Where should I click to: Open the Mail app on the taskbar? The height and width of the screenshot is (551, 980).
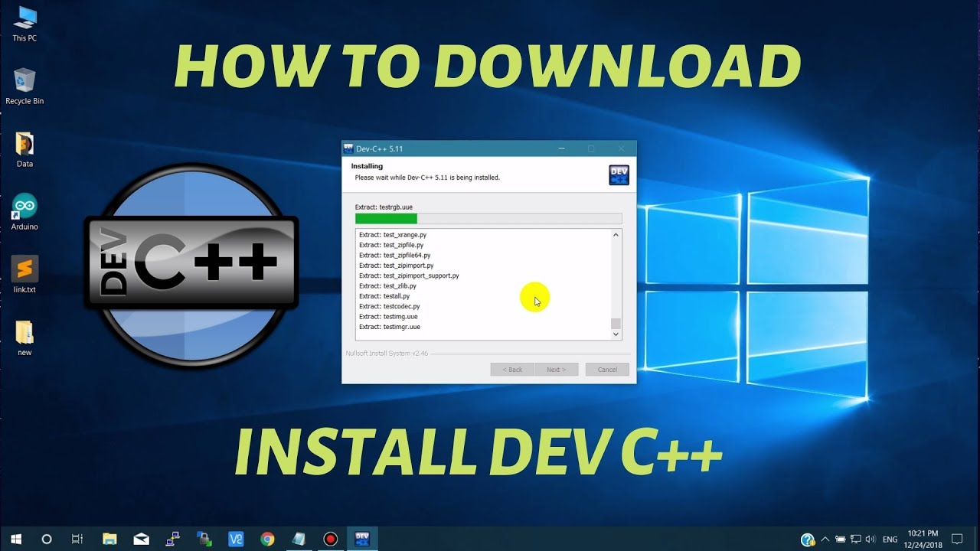click(x=141, y=539)
